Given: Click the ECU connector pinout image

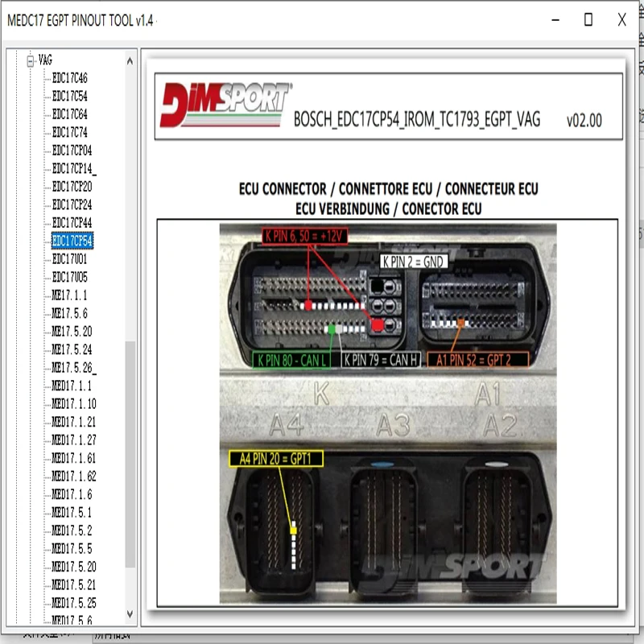Looking at the screenshot, I should pos(388,413).
